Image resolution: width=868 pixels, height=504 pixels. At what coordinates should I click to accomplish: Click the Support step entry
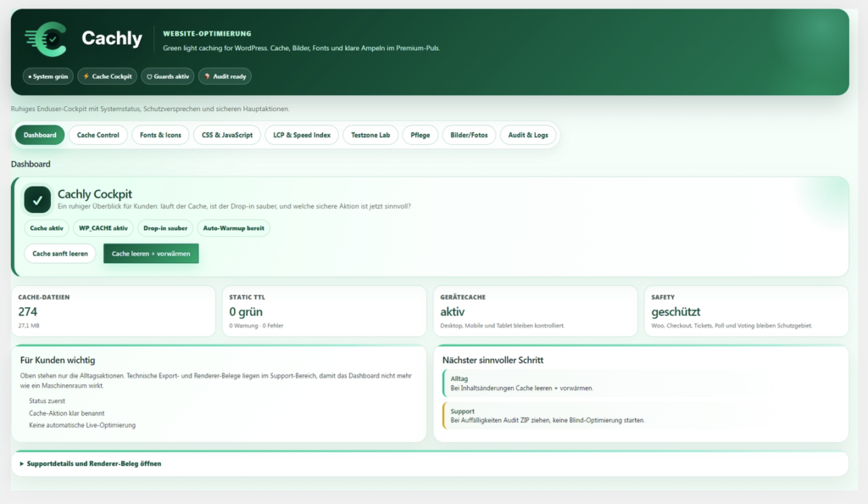pyautogui.click(x=643, y=416)
